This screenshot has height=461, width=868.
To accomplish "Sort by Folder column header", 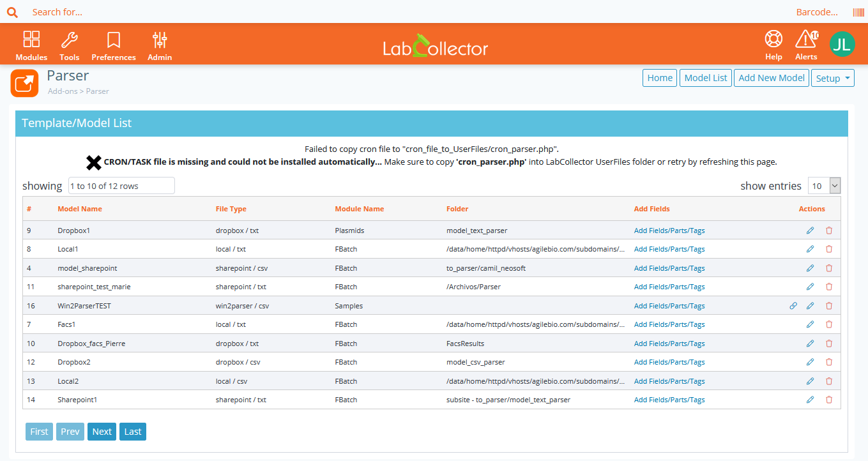I will click(457, 209).
